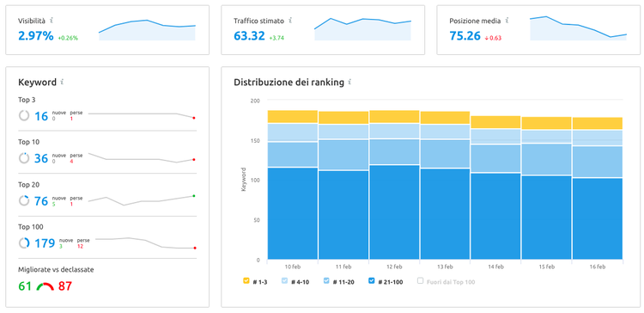Enable the Fuori dai Top 100 checkbox
This screenshot has height=313, width=644.
[420, 281]
